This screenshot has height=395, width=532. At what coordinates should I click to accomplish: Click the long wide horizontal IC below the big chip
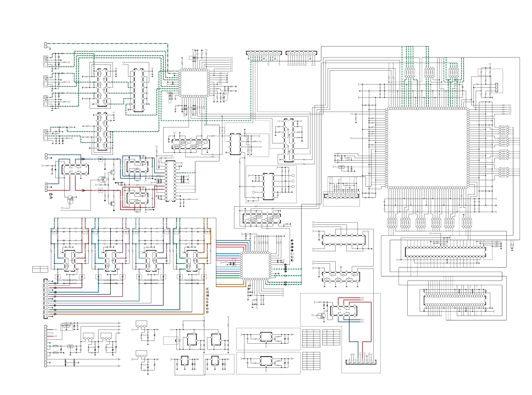[x=445, y=252]
